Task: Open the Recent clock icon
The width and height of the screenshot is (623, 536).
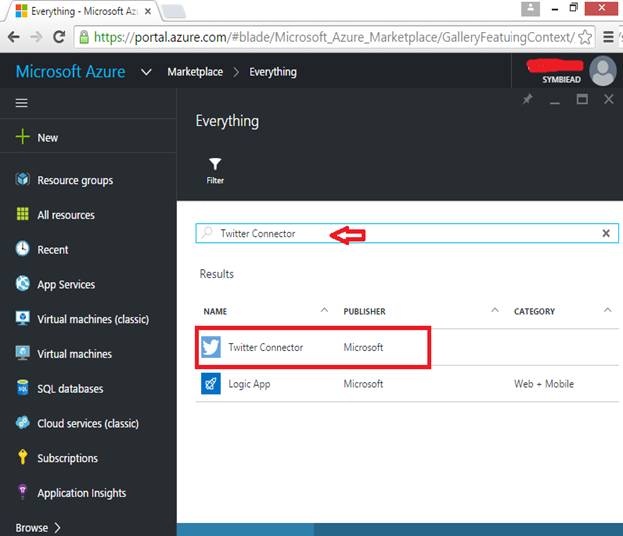Action: (23, 249)
